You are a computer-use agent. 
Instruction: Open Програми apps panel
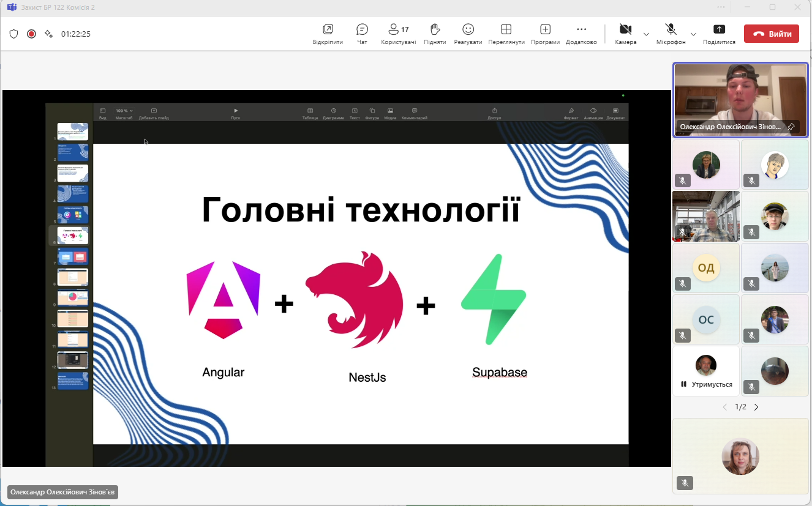click(545, 29)
